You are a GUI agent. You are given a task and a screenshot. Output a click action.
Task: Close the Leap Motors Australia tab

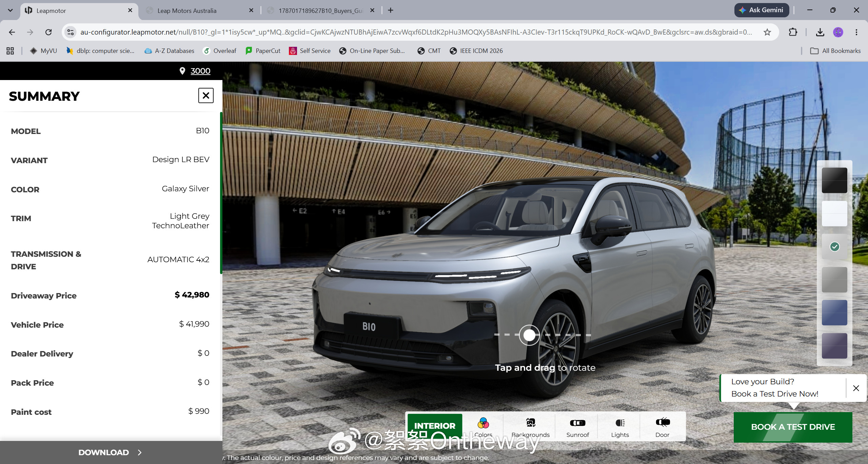point(251,11)
